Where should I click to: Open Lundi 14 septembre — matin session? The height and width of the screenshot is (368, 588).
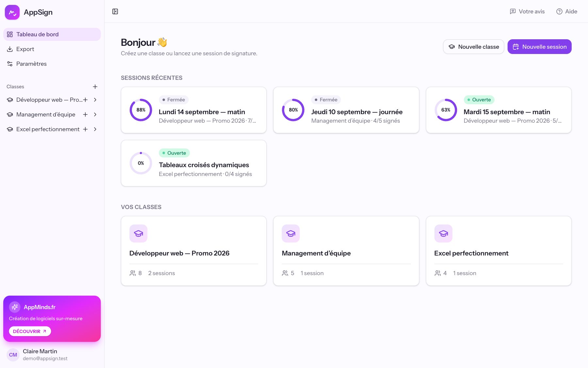[x=194, y=110]
